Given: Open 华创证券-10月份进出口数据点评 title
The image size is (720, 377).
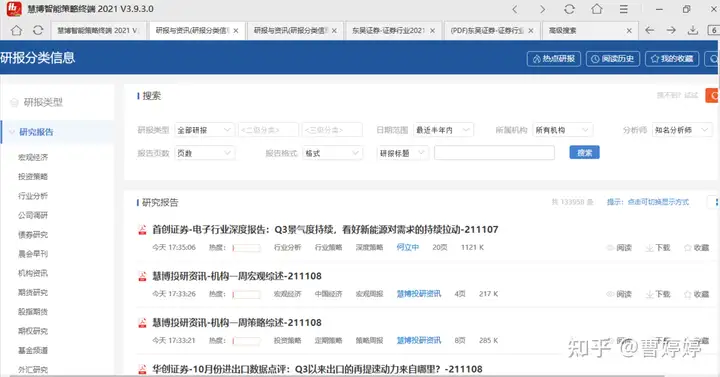Looking at the screenshot, I should (317, 369).
